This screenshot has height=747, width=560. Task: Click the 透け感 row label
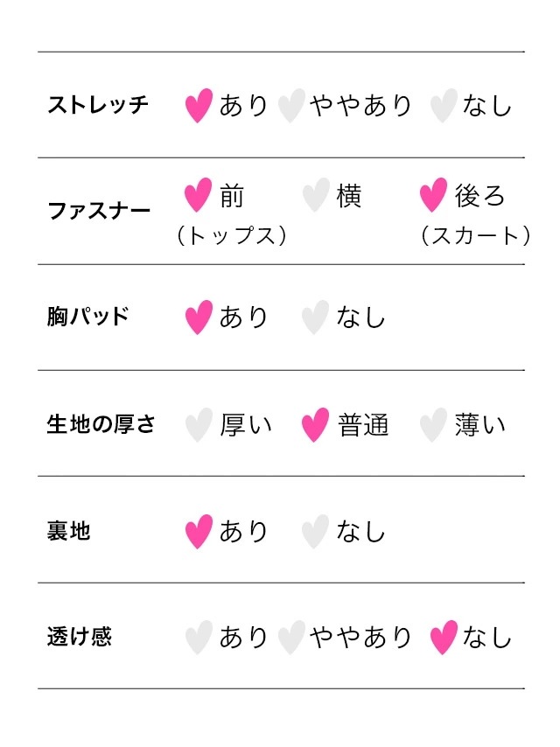[x=79, y=637]
